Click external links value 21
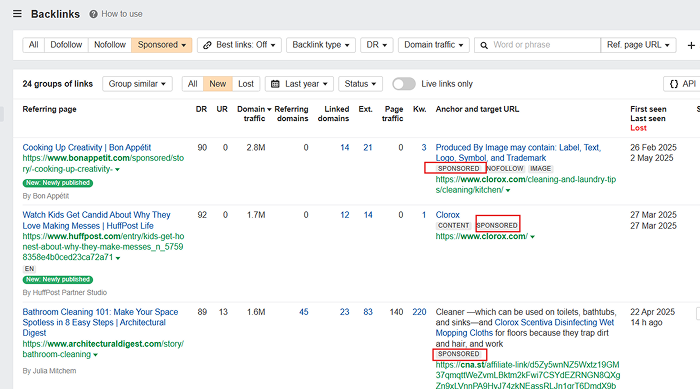 tap(367, 147)
